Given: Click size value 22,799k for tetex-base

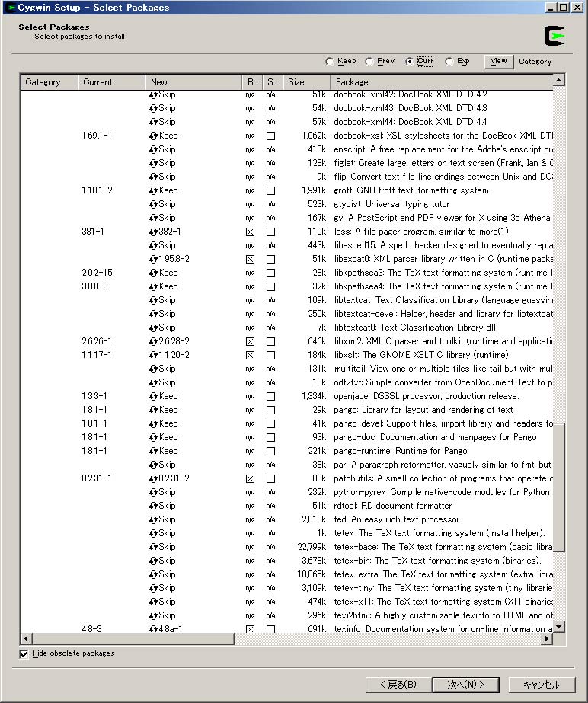Looking at the screenshot, I should (312, 547).
